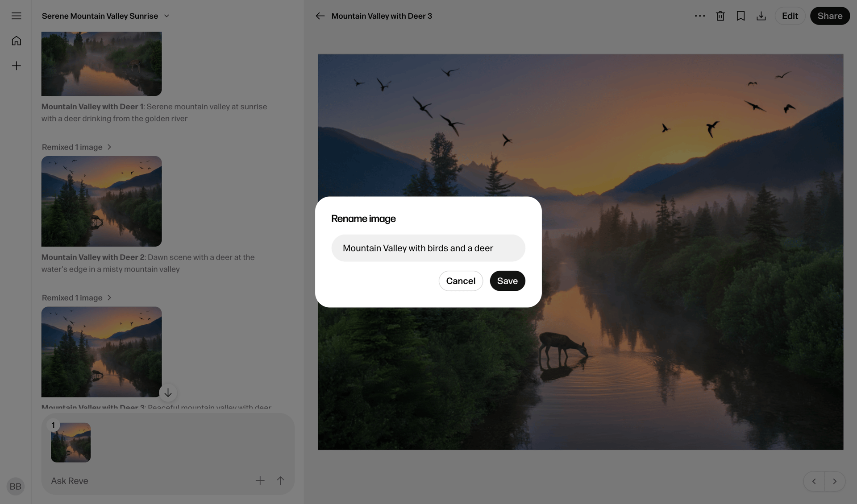
Task: Bookmark the current image
Action: [x=741, y=16]
